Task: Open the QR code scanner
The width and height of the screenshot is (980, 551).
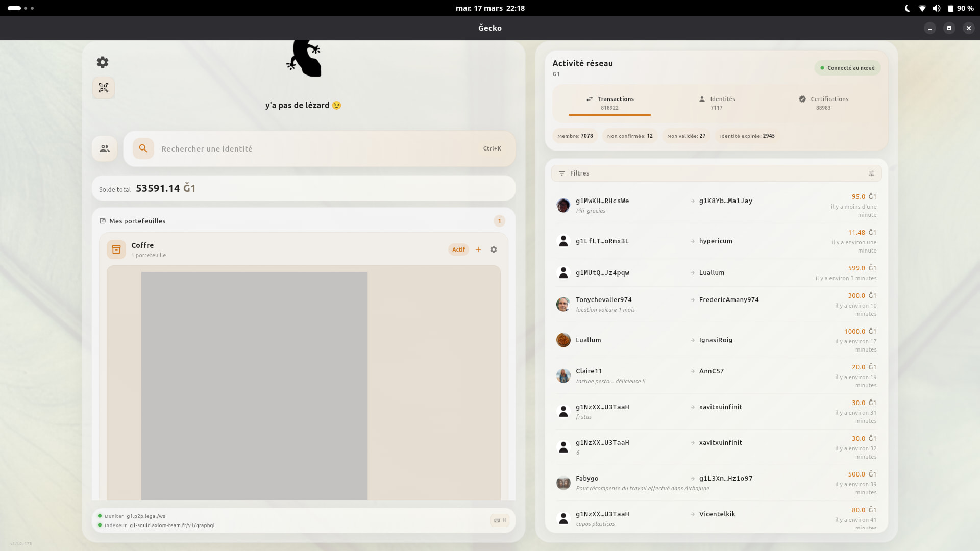Action: tap(104, 88)
